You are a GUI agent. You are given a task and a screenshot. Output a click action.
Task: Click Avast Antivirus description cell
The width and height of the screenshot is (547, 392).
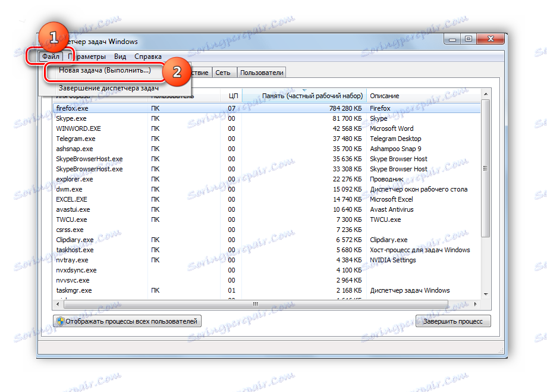point(391,209)
